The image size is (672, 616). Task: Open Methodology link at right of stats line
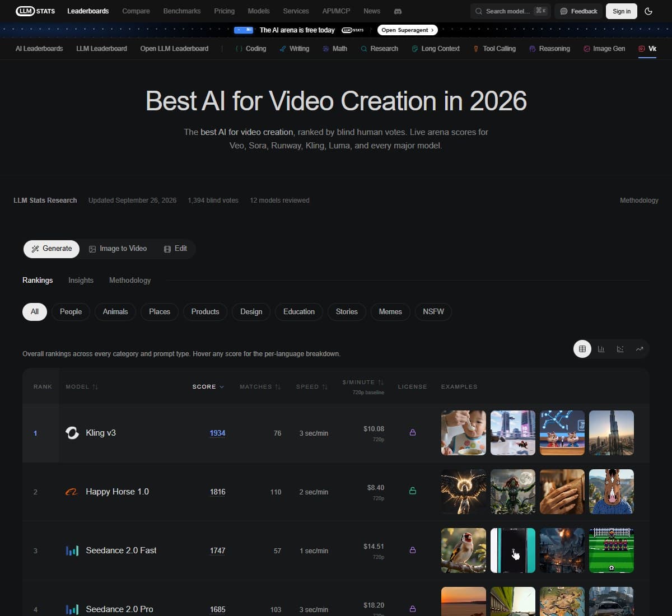639,200
